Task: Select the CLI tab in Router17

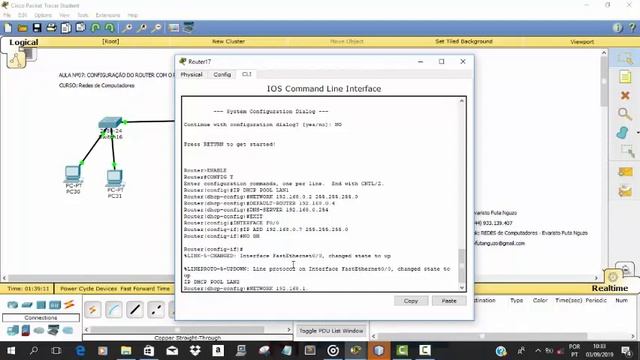Action: point(247,74)
